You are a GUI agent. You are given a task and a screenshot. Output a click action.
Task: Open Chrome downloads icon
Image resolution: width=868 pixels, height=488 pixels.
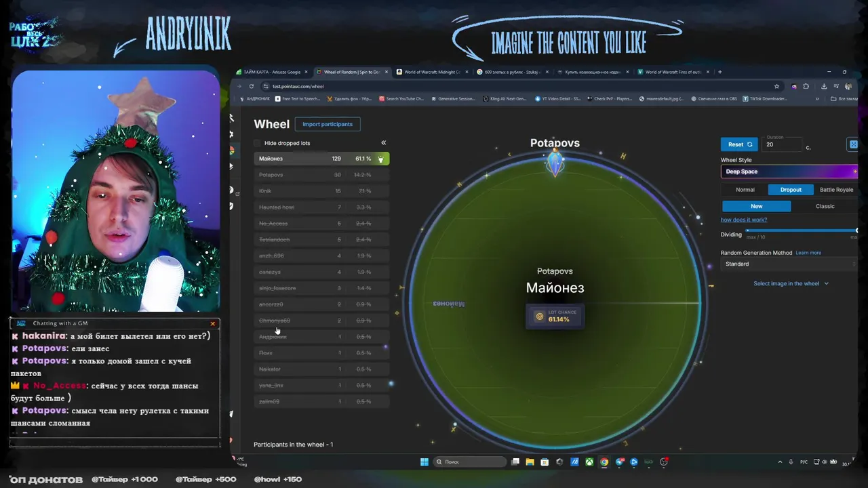point(823,86)
